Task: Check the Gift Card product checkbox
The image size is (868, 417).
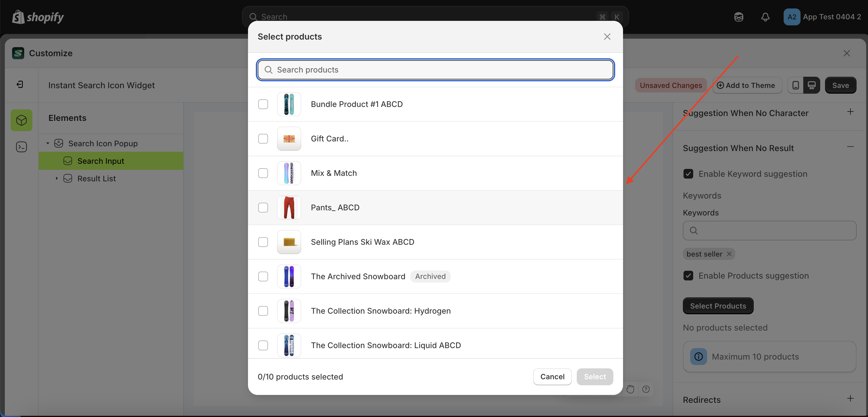Action: (263, 139)
